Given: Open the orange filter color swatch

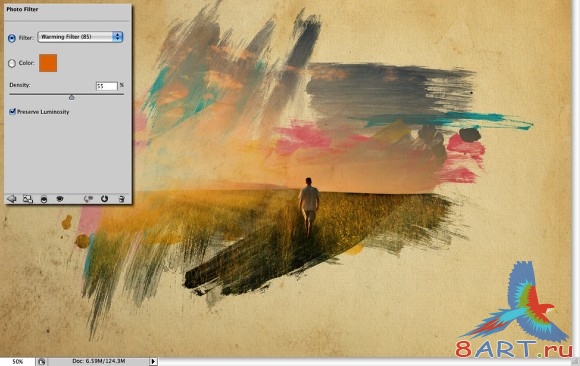Looking at the screenshot, I should click(x=48, y=63).
